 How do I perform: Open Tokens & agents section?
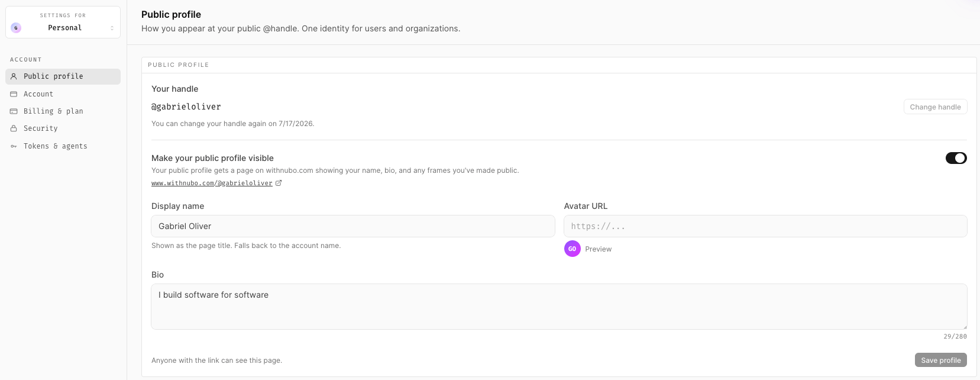click(63, 146)
